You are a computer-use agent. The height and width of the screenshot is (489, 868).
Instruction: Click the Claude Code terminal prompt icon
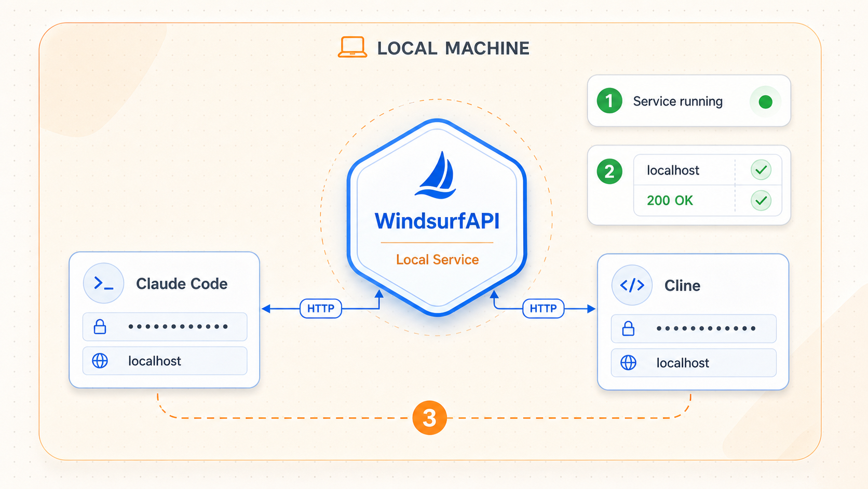click(x=103, y=283)
